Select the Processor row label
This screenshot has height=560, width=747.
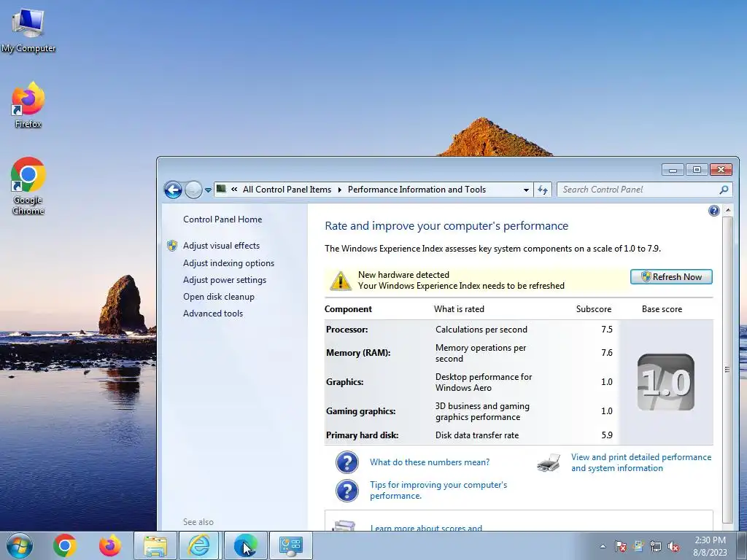tap(347, 330)
